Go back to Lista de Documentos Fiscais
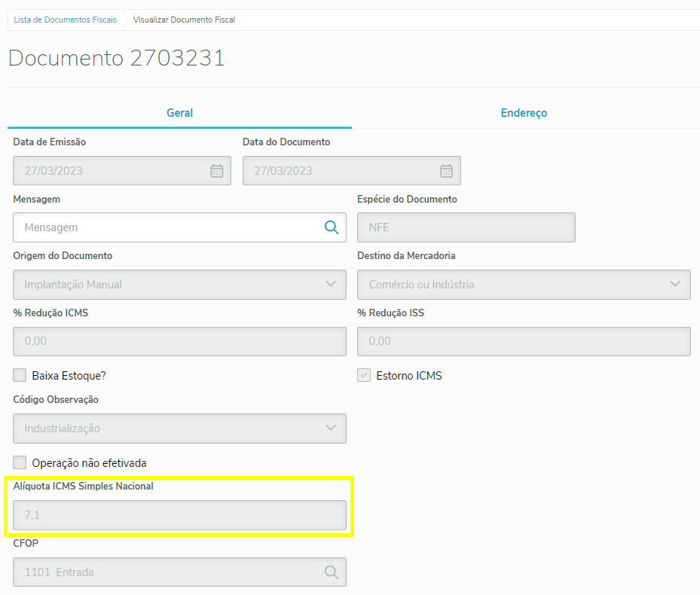Viewport: 700px width, 595px height. pyautogui.click(x=66, y=20)
